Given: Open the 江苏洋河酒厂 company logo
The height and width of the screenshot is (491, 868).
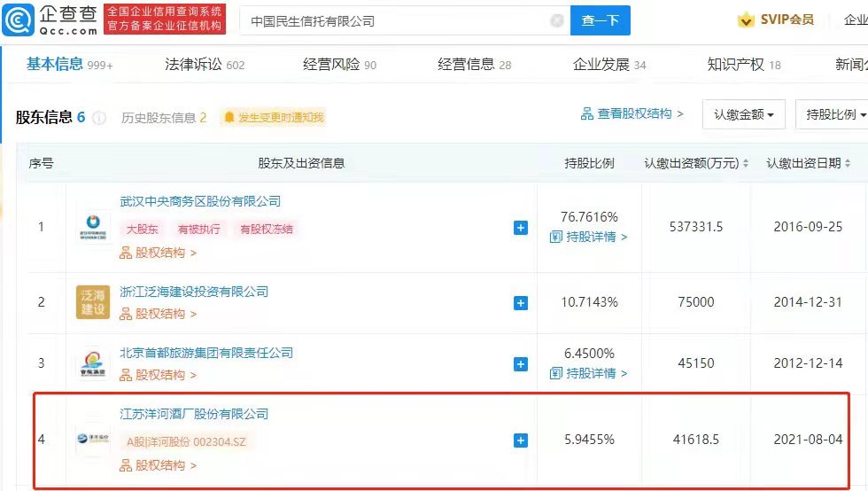Looking at the screenshot, I should pos(93,439).
